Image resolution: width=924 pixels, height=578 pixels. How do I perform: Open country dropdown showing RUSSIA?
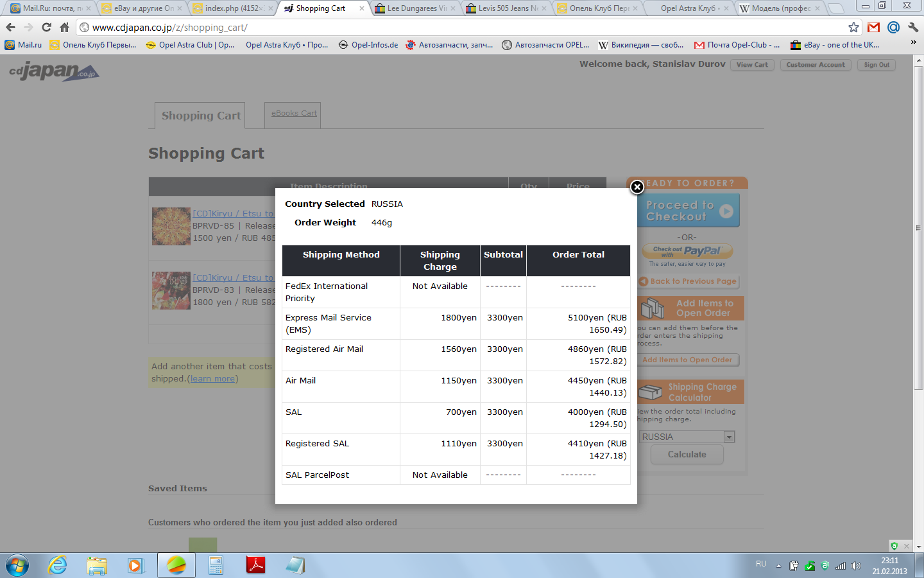click(x=687, y=437)
